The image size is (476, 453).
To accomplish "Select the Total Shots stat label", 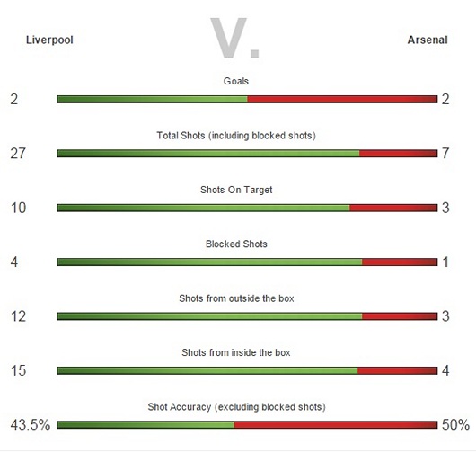I will click(236, 136).
